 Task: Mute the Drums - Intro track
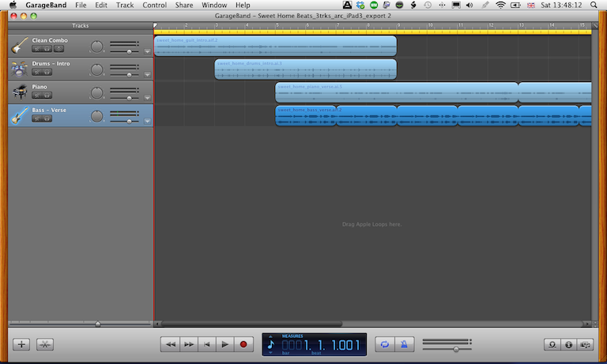point(36,73)
